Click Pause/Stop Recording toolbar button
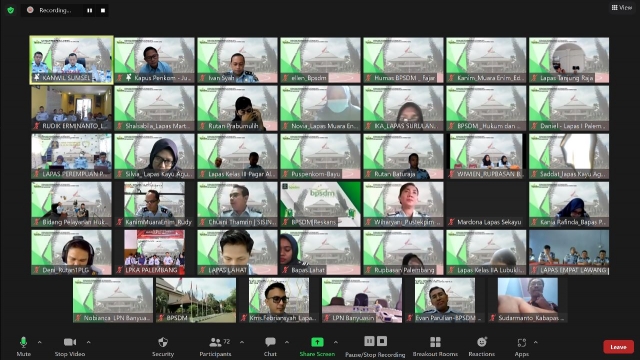Image resolution: width=640 pixels, height=360 pixels. click(375, 347)
